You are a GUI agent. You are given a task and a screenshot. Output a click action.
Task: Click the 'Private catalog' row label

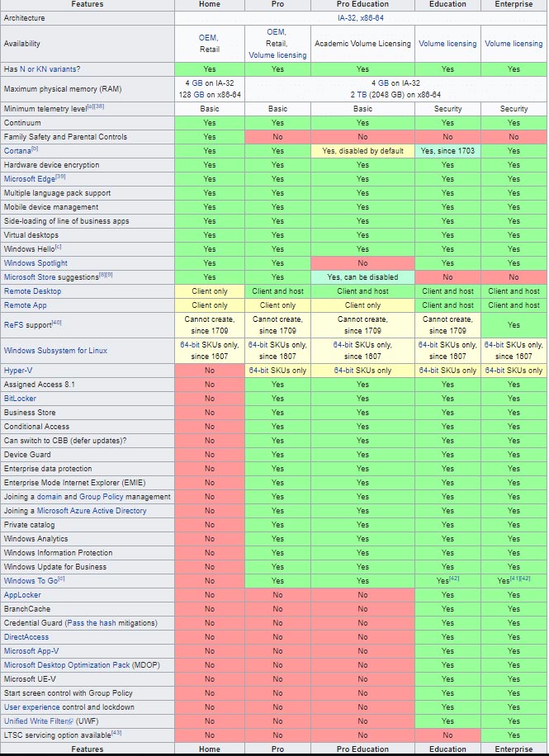coord(29,525)
